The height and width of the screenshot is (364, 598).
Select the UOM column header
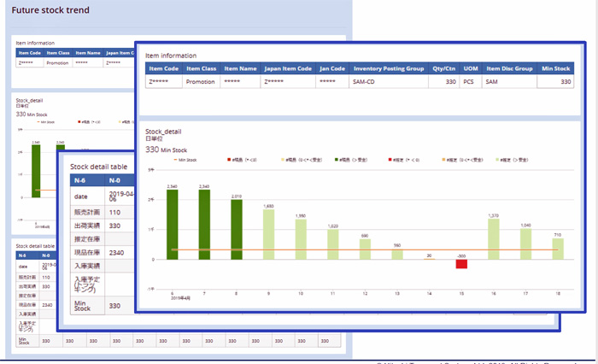click(x=471, y=68)
